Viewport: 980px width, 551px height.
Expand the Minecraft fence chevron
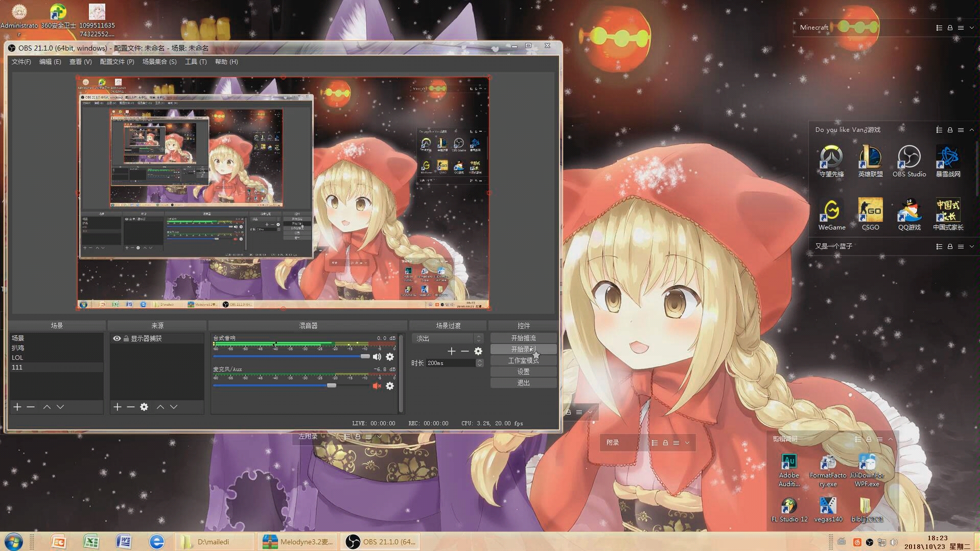tap(971, 28)
